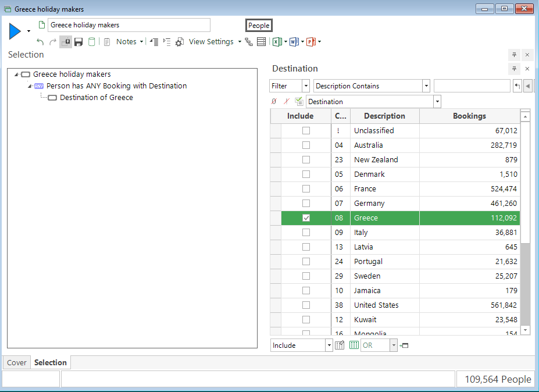This screenshot has height=392, width=539.
Task: Click the red-slashed exclamation mark icon
Action: pyautogui.click(x=286, y=101)
